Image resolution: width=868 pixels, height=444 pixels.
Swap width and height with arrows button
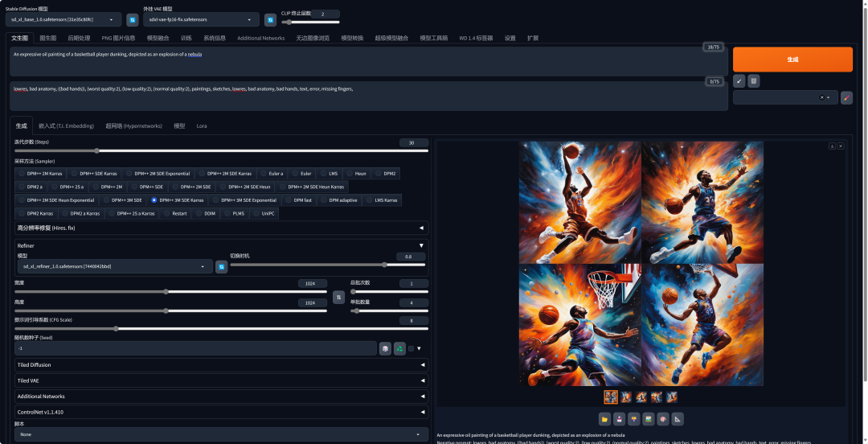click(338, 297)
